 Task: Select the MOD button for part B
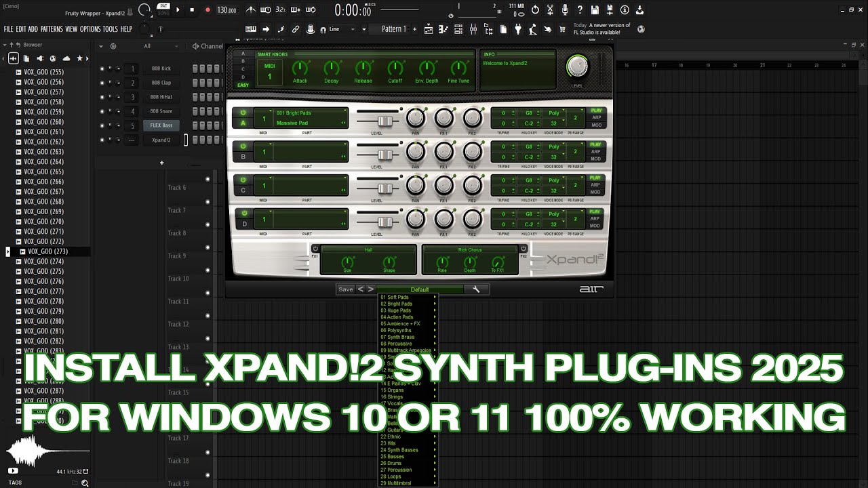(596, 159)
